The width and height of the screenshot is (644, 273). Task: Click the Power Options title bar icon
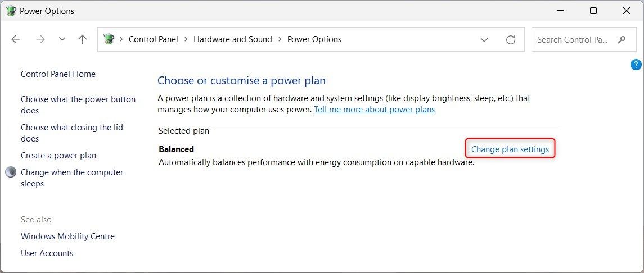(x=10, y=11)
